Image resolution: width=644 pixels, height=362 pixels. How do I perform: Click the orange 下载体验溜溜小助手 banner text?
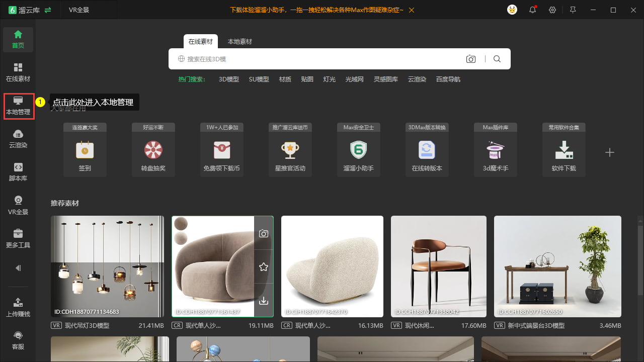point(316,10)
